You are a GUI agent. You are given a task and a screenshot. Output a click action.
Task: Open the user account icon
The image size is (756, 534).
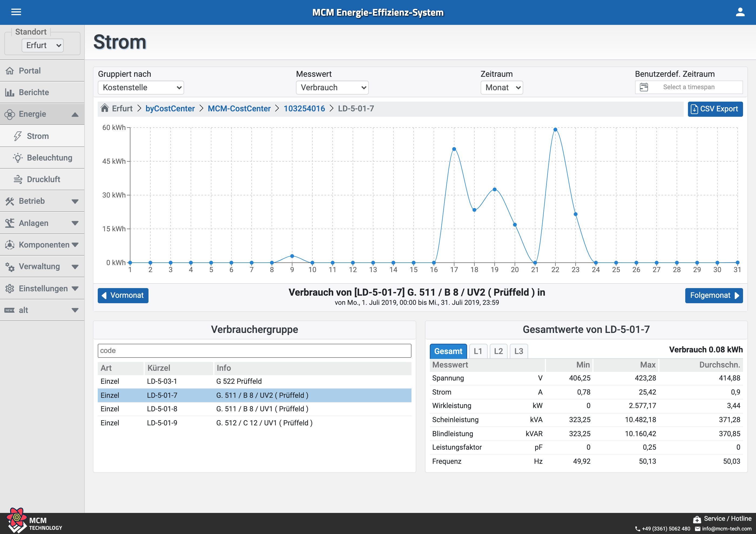740,12
